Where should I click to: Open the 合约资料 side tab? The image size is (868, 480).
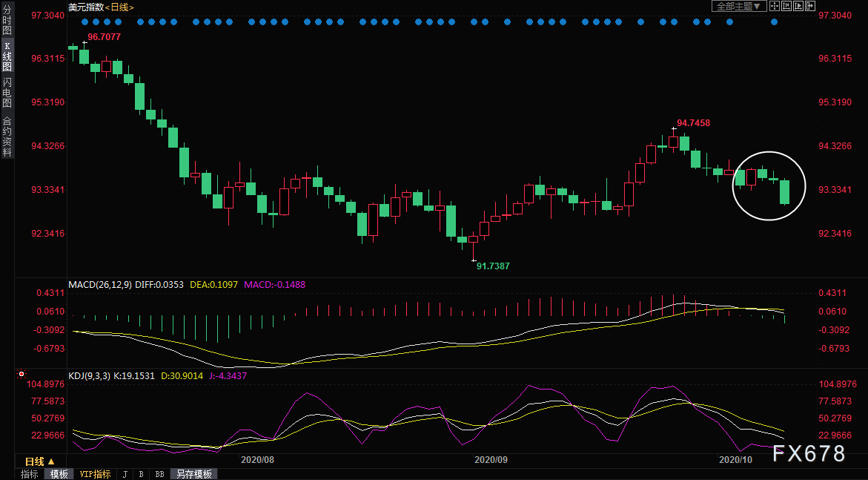[7, 136]
